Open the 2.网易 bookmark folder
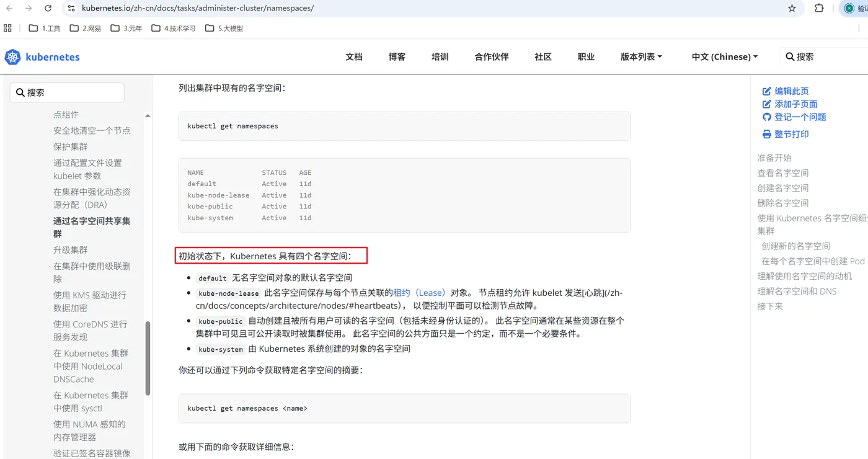This screenshot has height=459, width=868. pos(86,28)
